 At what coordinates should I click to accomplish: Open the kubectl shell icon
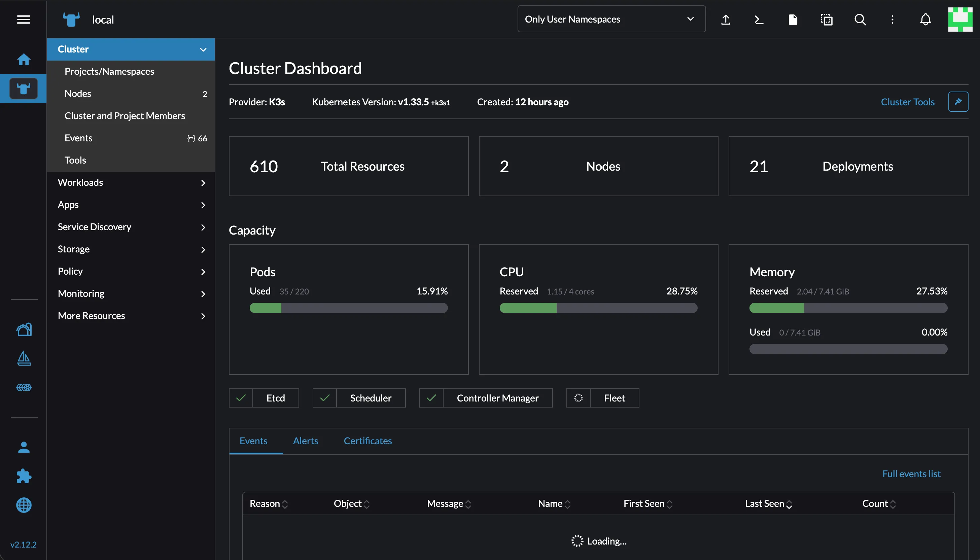click(x=759, y=19)
